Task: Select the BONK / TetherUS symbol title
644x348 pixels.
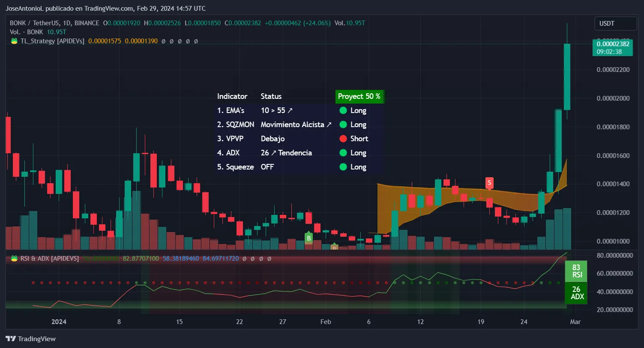Action: tap(54, 23)
